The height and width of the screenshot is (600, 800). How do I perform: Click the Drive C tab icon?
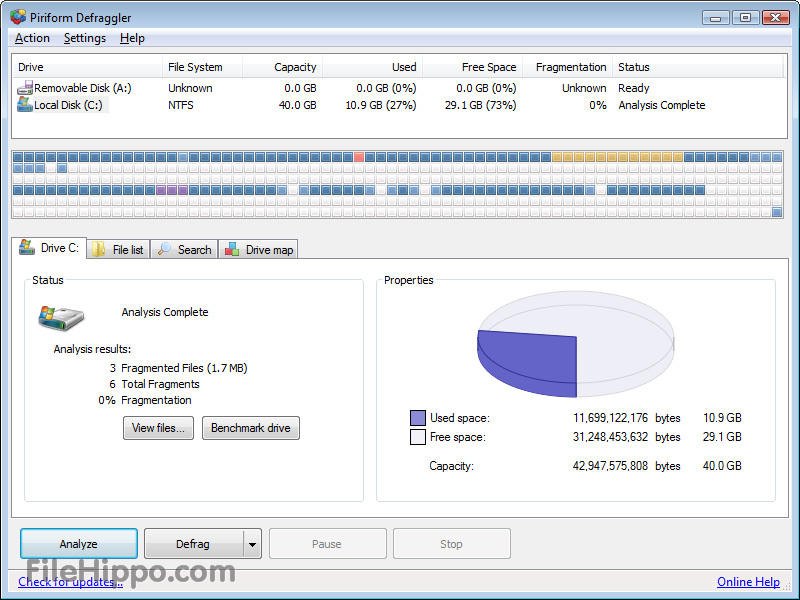(x=27, y=248)
